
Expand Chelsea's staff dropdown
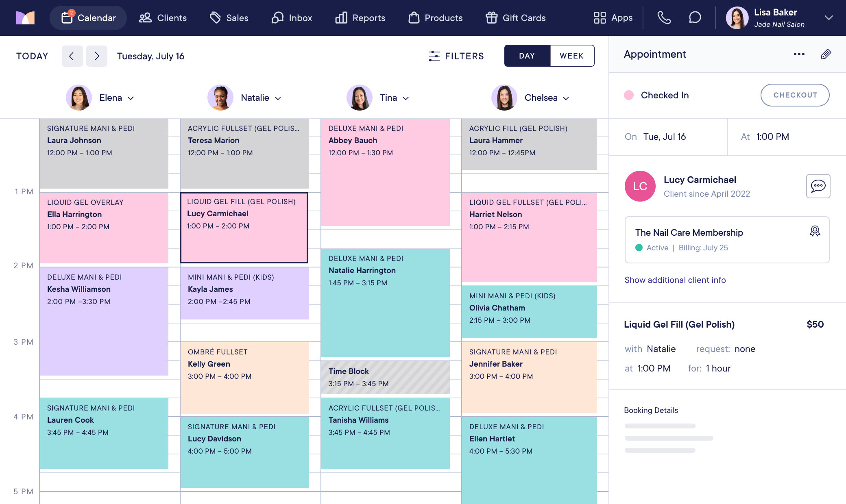pyautogui.click(x=566, y=98)
